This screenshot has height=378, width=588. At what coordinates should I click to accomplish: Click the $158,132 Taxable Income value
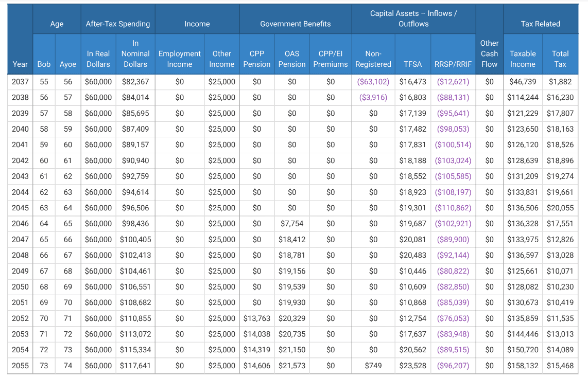point(523,366)
